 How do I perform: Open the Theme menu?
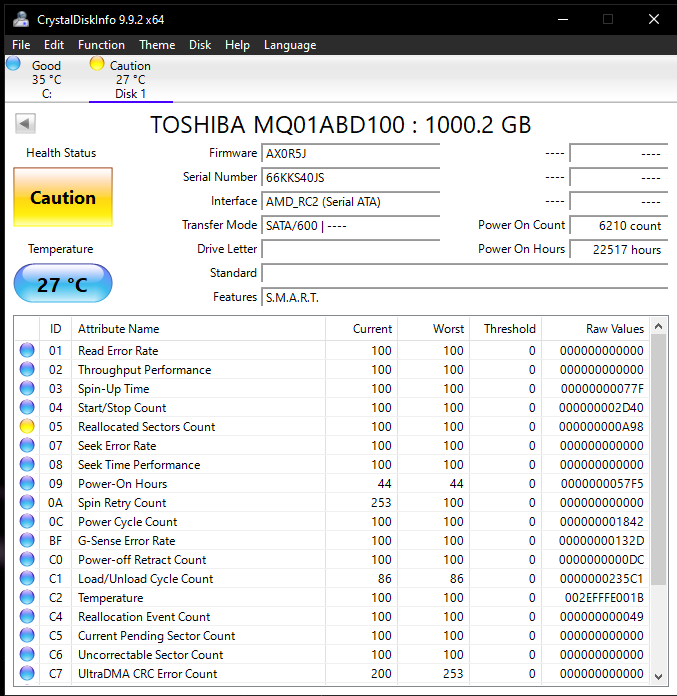pos(157,45)
